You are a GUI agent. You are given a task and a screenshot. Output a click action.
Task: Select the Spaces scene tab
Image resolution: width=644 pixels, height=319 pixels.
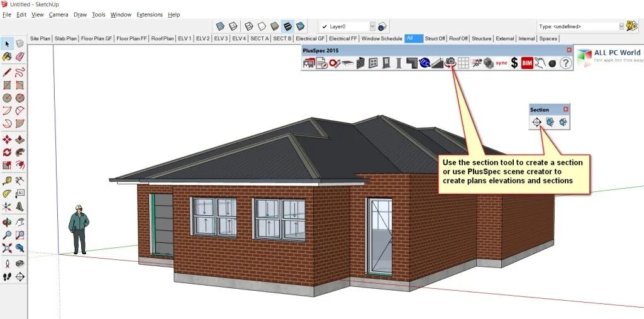548,38
